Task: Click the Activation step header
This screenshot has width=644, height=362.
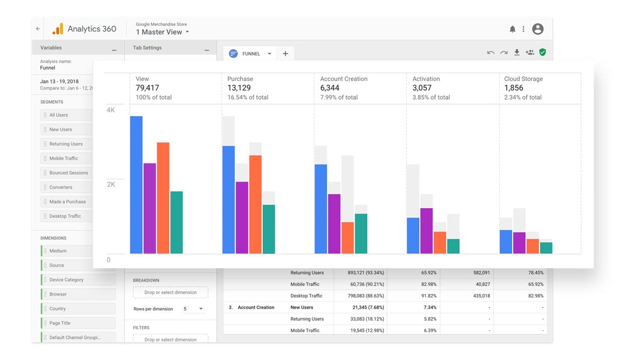Action: tap(453, 88)
